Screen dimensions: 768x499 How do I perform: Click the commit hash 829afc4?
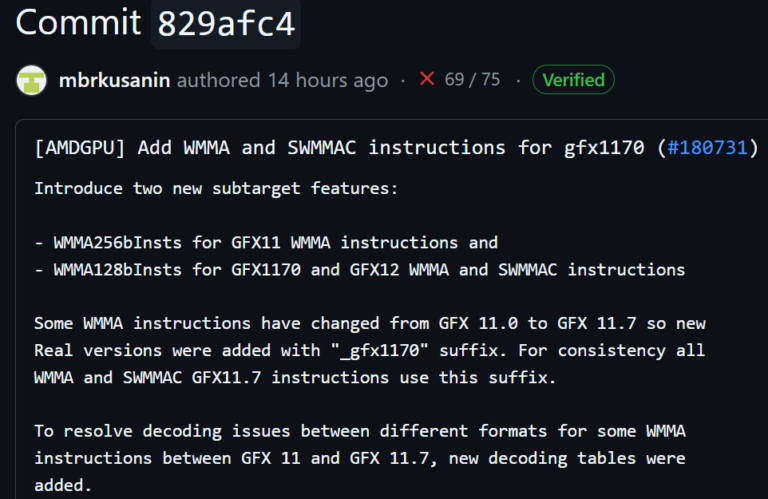(225, 22)
